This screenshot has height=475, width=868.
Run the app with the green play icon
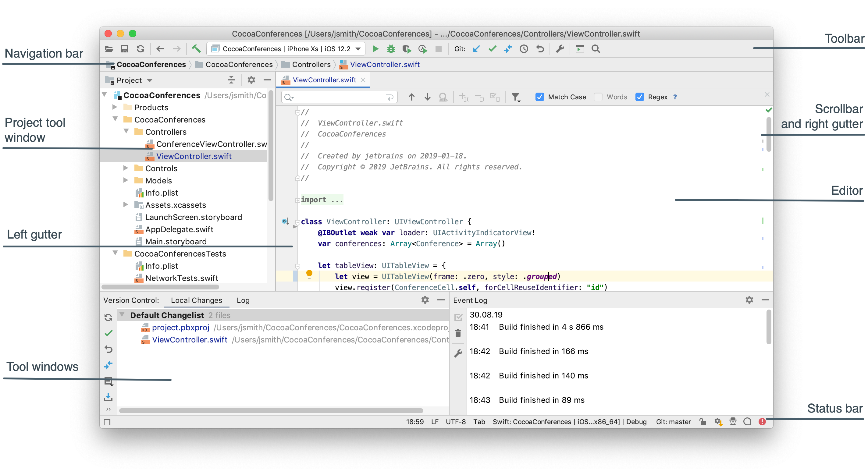tap(375, 49)
